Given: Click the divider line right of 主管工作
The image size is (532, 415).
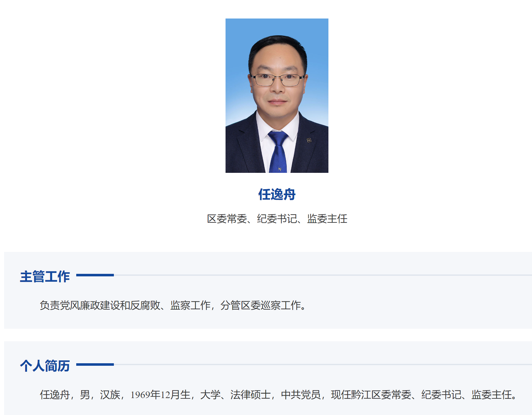Looking at the screenshot, I should [323, 275].
